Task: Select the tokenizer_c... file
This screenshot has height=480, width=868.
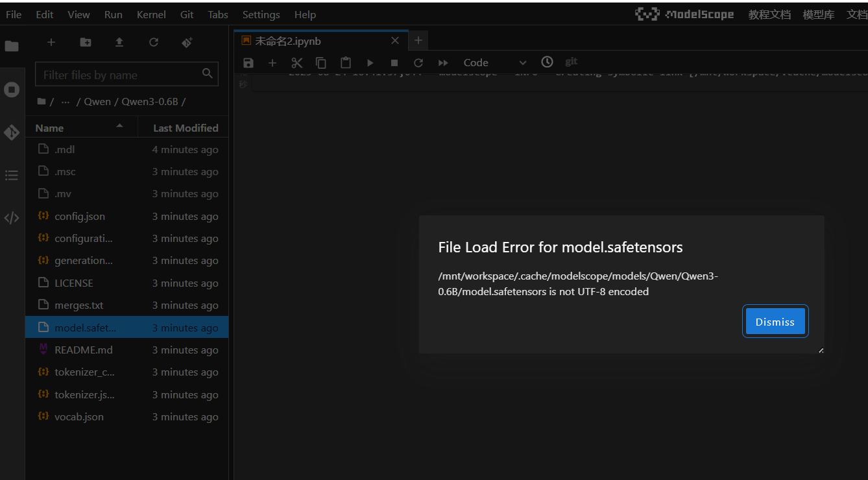Action: point(127,372)
